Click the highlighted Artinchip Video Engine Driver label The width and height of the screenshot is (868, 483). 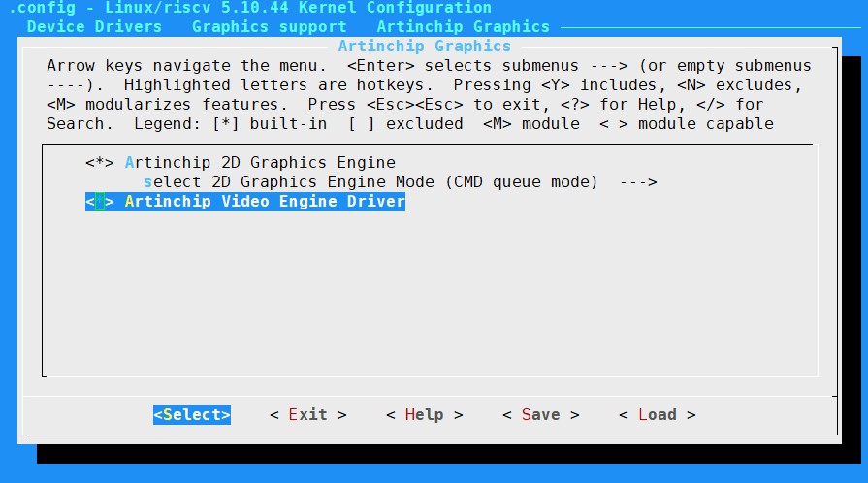pyautogui.click(x=265, y=202)
